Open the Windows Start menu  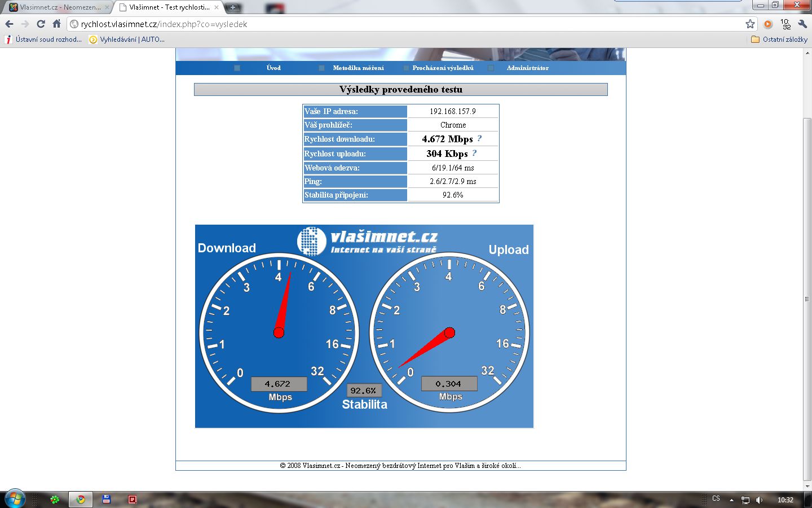pyautogui.click(x=15, y=499)
